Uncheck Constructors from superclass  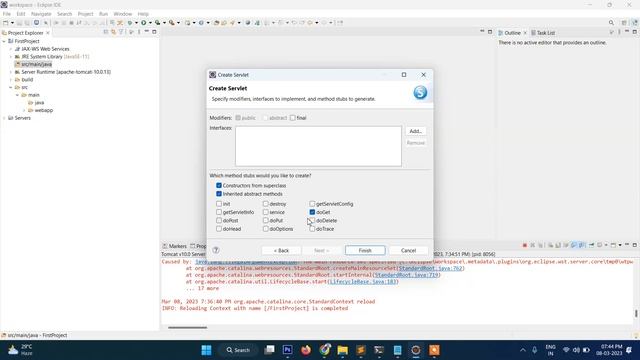[219, 185]
